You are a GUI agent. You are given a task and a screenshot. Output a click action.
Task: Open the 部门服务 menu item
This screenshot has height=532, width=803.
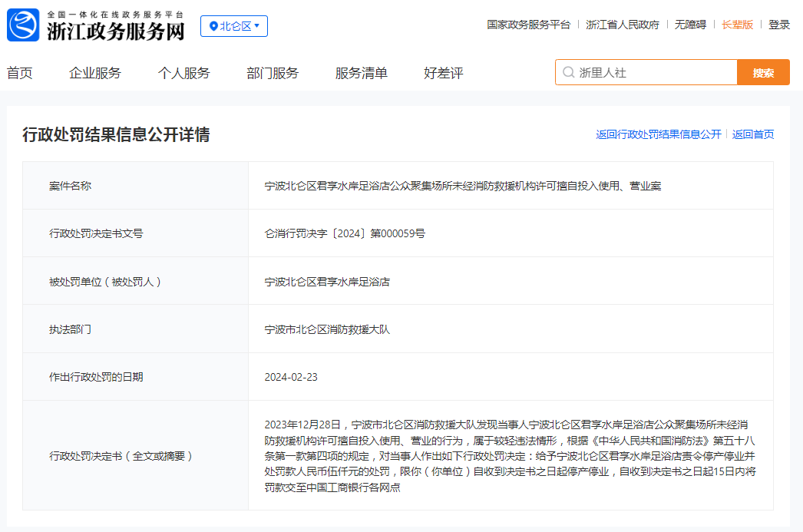pos(273,73)
